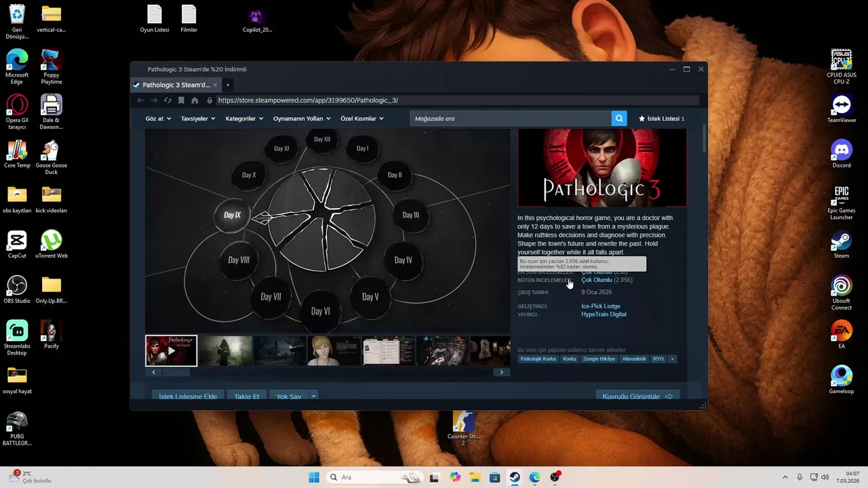
Task: Click the bookmark icon in Steam toolbar
Action: [x=181, y=100]
